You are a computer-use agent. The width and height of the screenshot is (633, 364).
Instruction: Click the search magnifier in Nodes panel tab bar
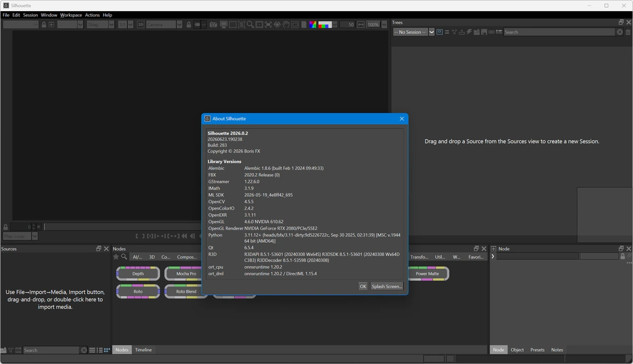pos(124,257)
